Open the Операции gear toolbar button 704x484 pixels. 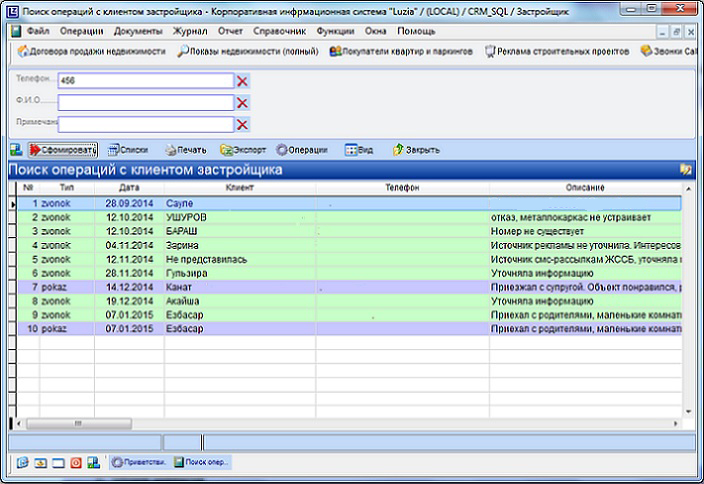(x=302, y=150)
